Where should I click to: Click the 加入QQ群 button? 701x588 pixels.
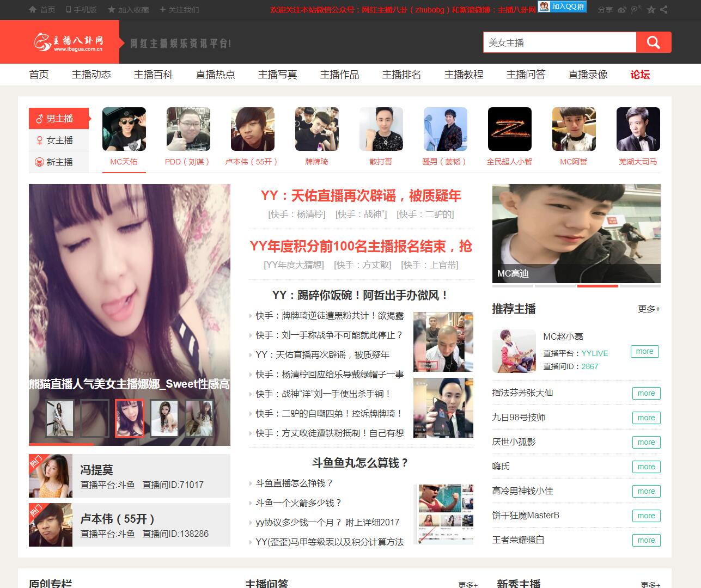click(x=562, y=7)
